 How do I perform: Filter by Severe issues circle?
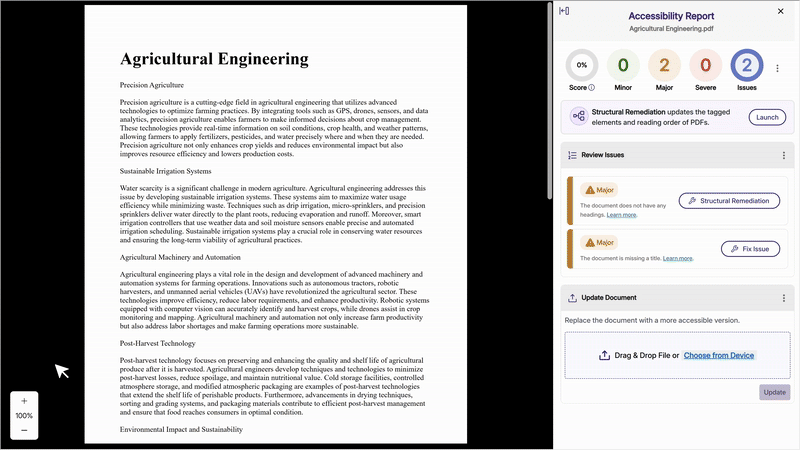pos(706,65)
